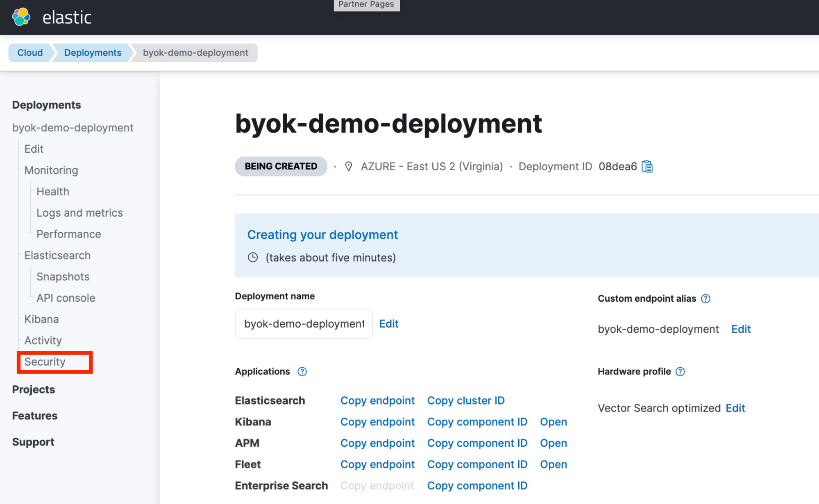This screenshot has width=819, height=504.
Task: Open Kibana application
Action: 554,422
